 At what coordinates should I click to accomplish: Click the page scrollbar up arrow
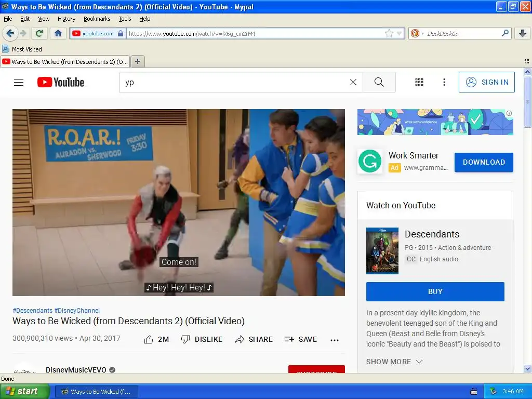click(x=527, y=72)
